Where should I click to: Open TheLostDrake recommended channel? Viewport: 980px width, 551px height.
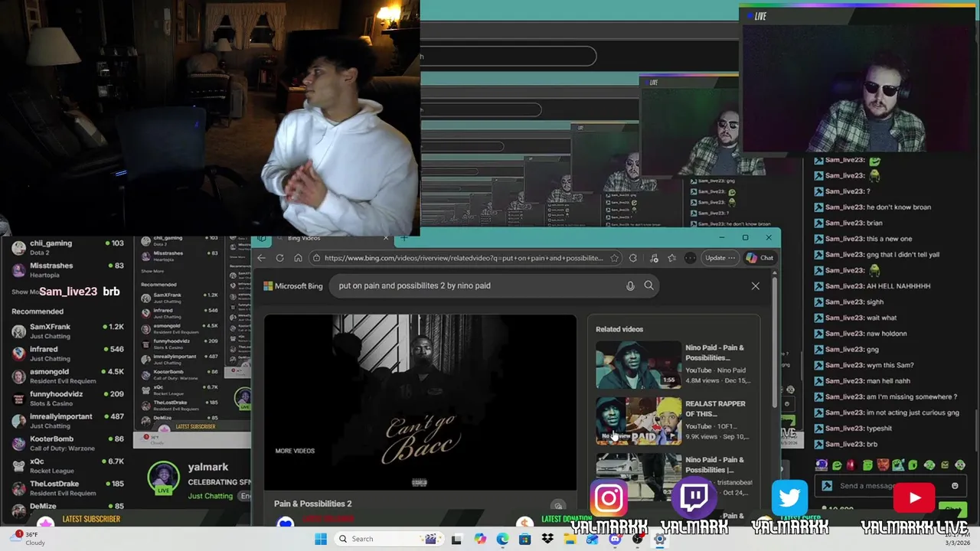[x=67, y=488]
